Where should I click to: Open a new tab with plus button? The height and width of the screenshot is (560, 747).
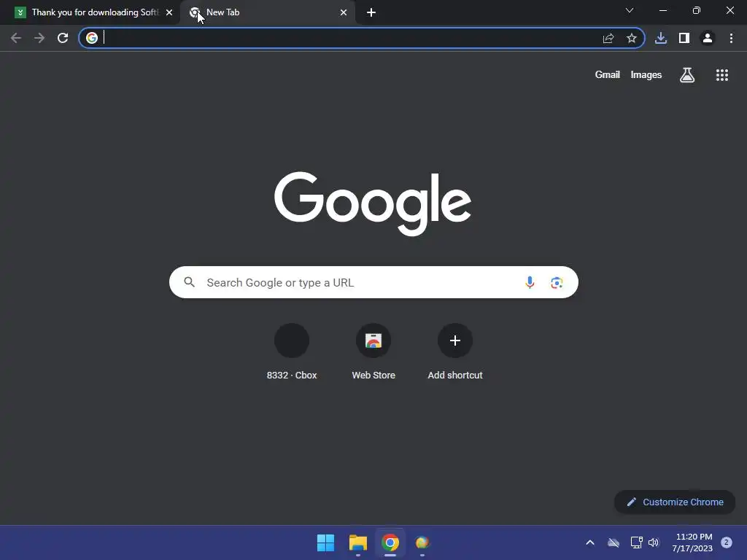pos(371,12)
